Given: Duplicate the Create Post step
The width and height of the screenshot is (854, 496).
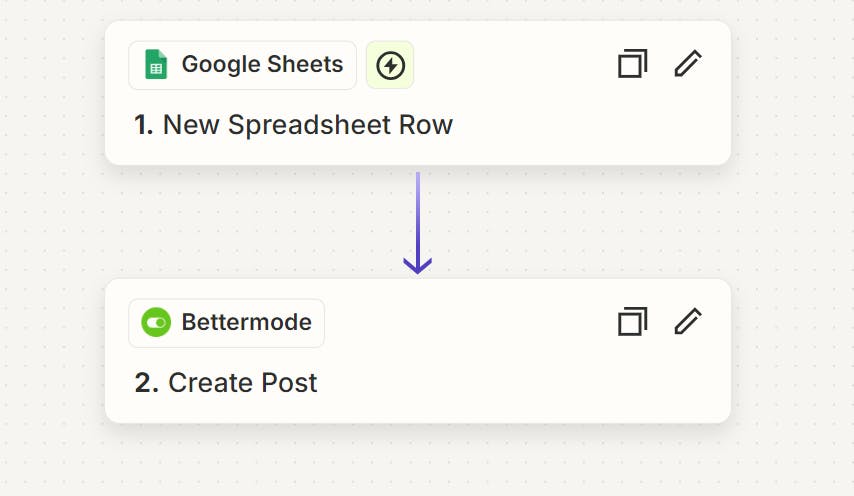Looking at the screenshot, I should tap(632, 322).
